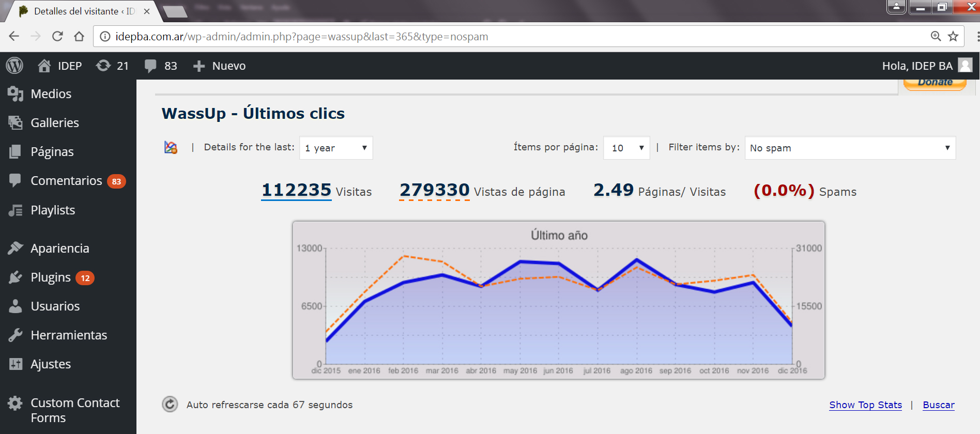Click the WassUp - Últimos clics heading
The width and height of the screenshot is (980, 434).
pyautogui.click(x=253, y=113)
